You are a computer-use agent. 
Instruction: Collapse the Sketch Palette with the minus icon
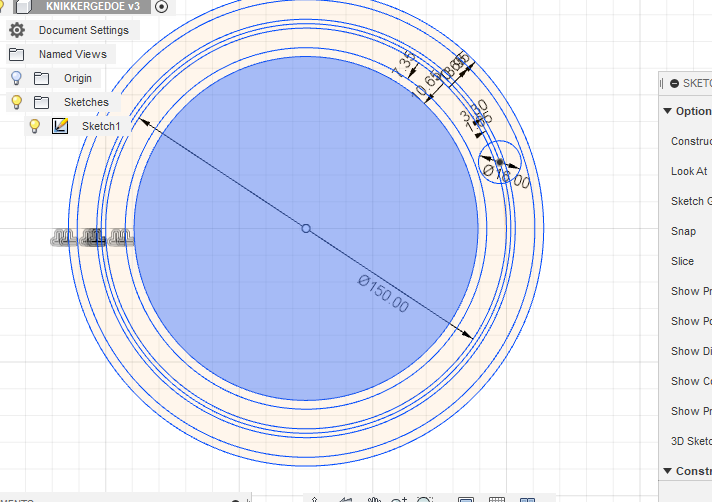coord(674,84)
